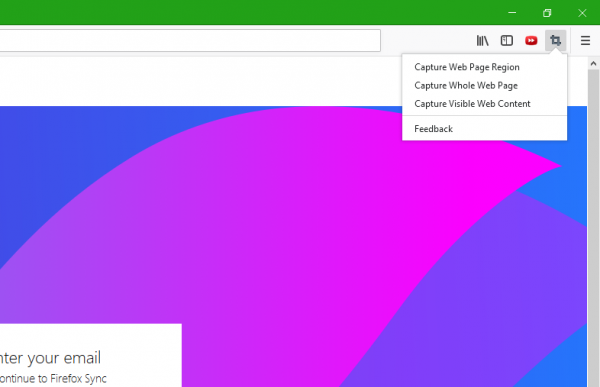Open the Library bookshelf icon
This screenshot has width=600, height=387.
tap(482, 40)
